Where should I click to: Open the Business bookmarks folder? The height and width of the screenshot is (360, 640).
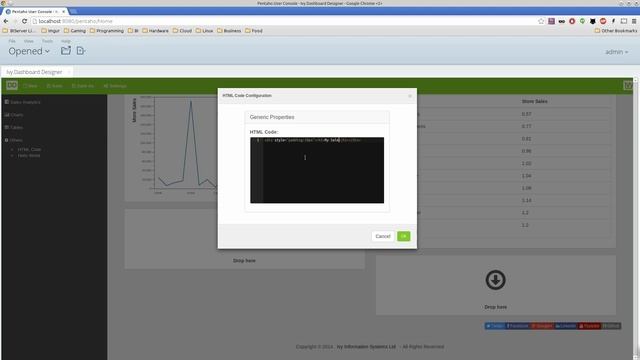click(x=229, y=31)
